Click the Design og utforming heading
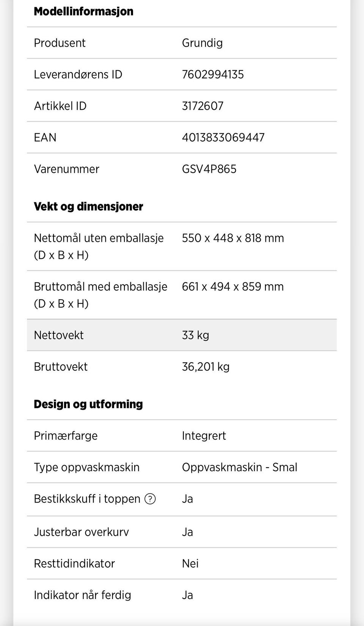 pos(88,404)
